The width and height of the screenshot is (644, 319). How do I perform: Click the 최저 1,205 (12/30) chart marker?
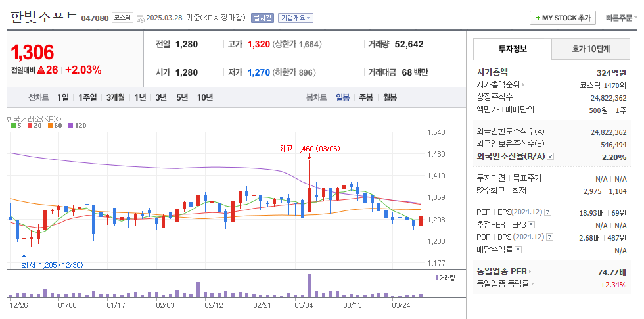pyautogui.click(x=52, y=266)
